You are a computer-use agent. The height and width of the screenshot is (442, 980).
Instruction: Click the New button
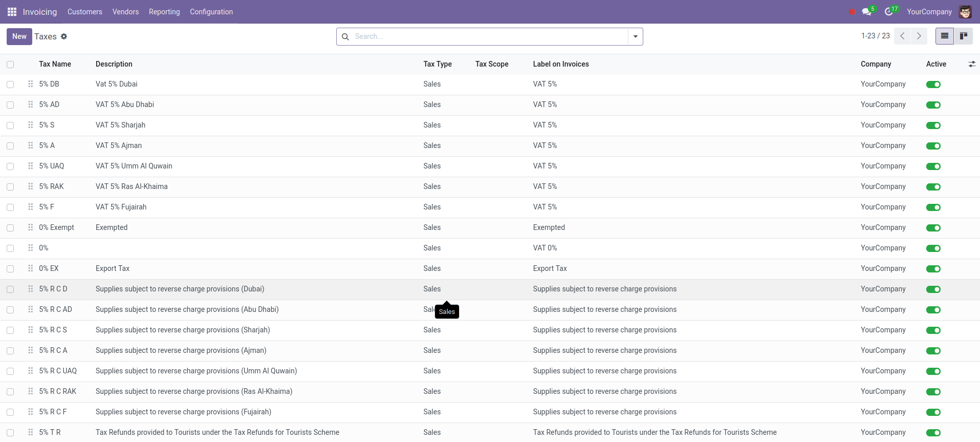tap(19, 36)
